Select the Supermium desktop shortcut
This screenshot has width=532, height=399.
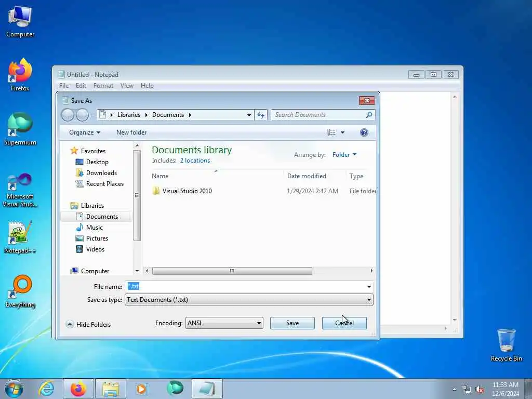click(20, 129)
